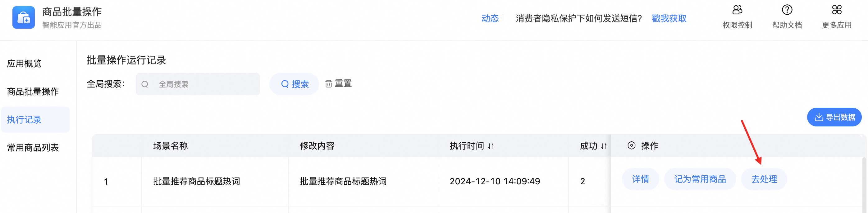The height and width of the screenshot is (213, 868).
Task: Sort by 执行时间 column arrows
Action: coord(491,146)
